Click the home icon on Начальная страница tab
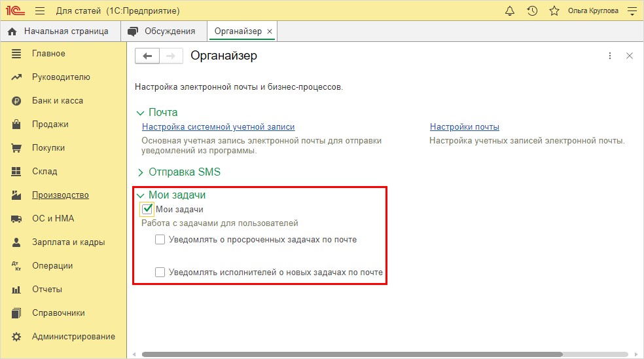This screenshot has width=644, height=359. click(12, 31)
